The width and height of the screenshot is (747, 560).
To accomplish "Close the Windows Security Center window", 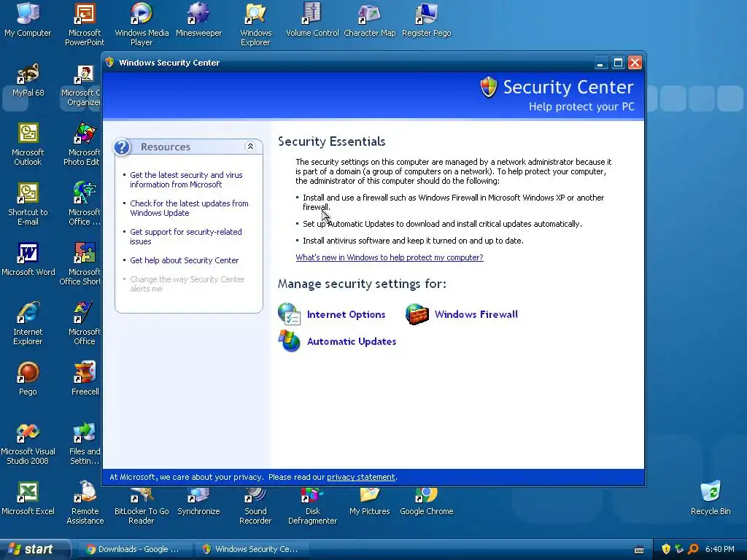I will [635, 63].
